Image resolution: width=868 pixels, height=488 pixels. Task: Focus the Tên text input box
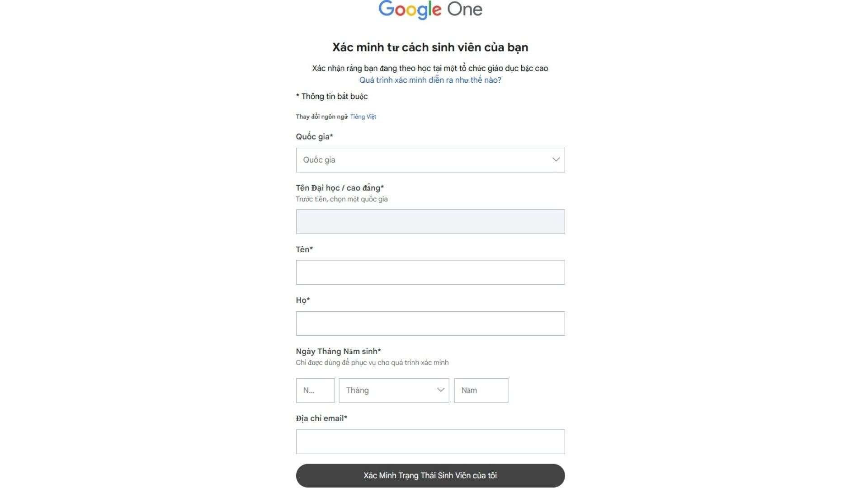(430, 272)
